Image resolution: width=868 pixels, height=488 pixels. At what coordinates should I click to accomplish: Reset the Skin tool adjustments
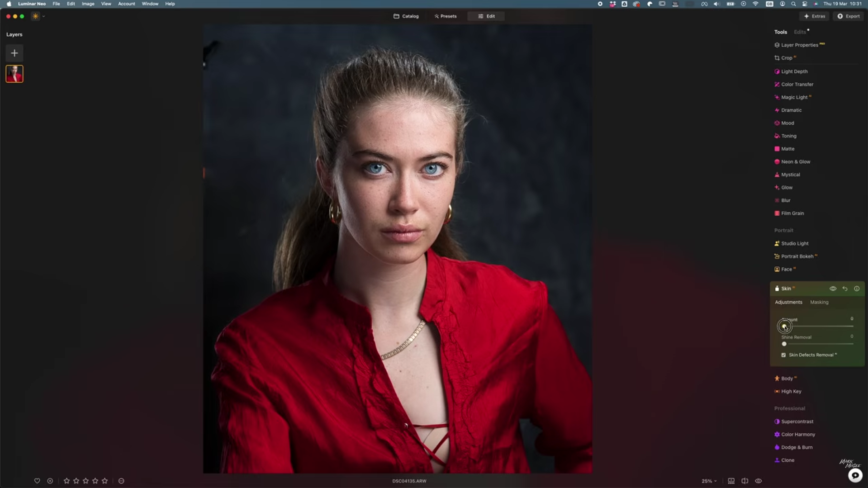(x=845, y=289)
